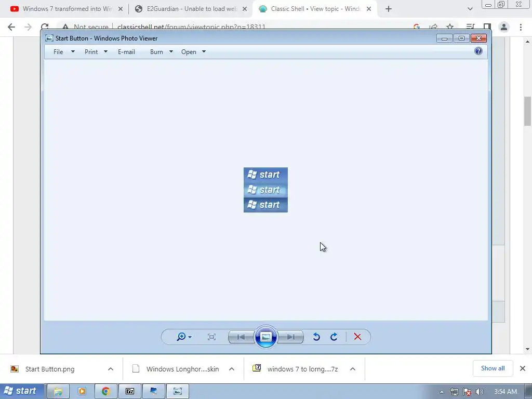532x399 pixels.
Task: Close the Chrome downloads bar
Action: point(523,368)
